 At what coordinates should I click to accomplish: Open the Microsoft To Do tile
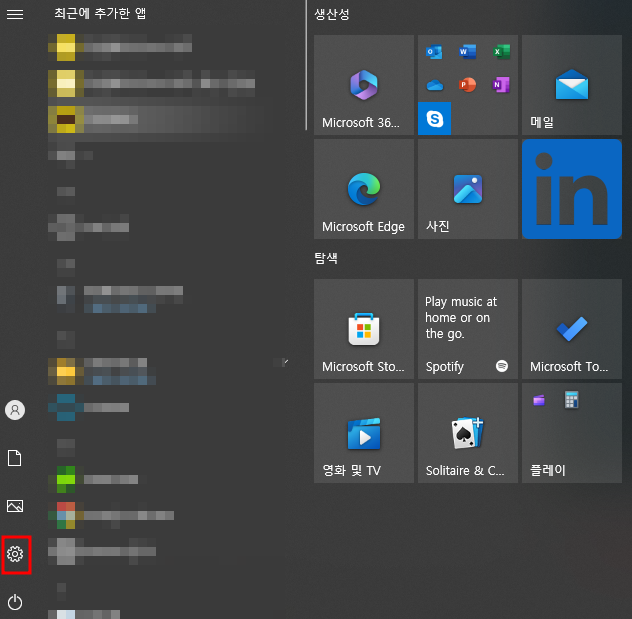pos(572,329)
